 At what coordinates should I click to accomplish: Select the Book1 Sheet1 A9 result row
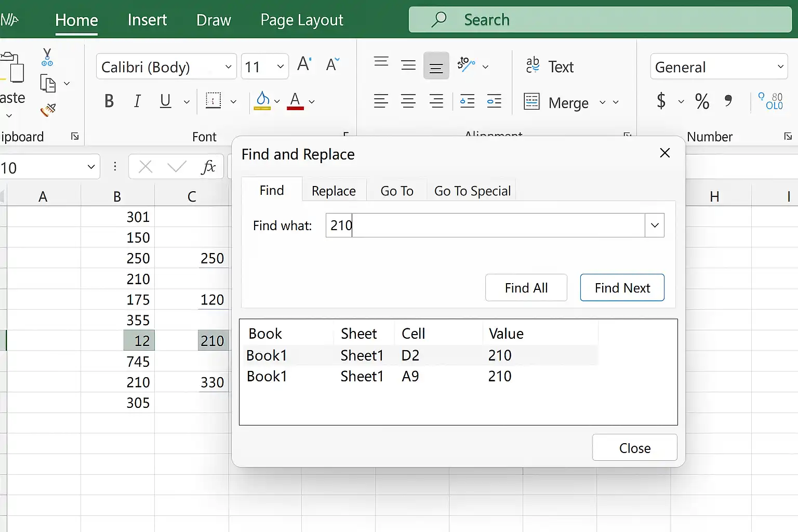(421, 376)
